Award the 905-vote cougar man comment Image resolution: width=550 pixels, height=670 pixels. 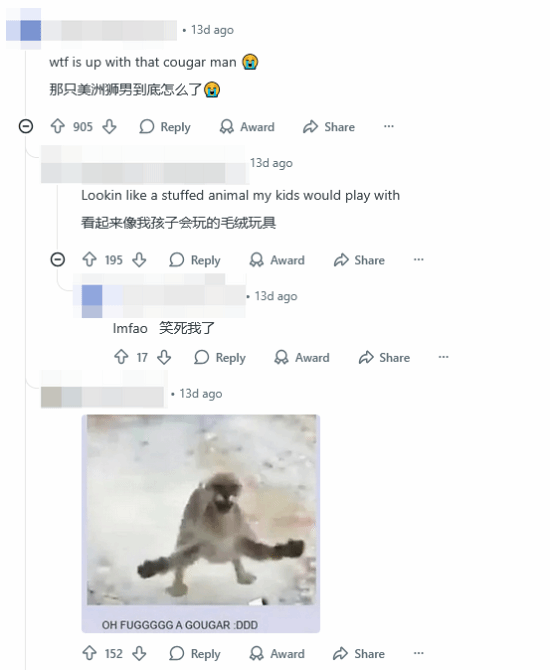[247, 127]
